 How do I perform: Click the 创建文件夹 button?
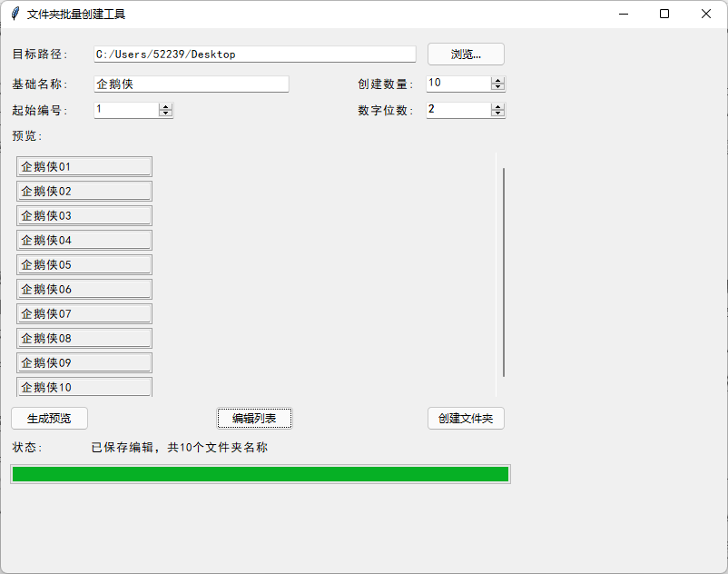(466, 419)
